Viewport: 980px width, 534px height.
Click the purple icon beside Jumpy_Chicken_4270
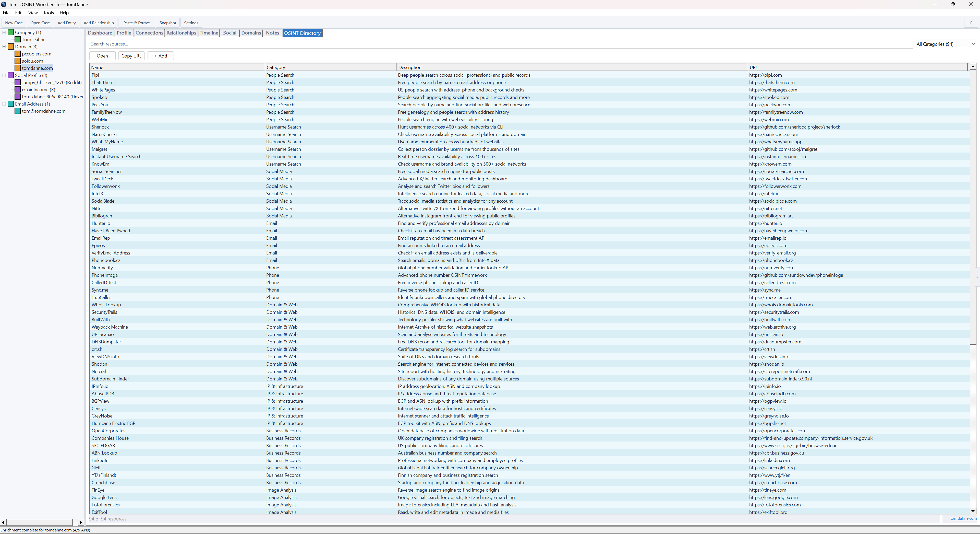(18, 82)
